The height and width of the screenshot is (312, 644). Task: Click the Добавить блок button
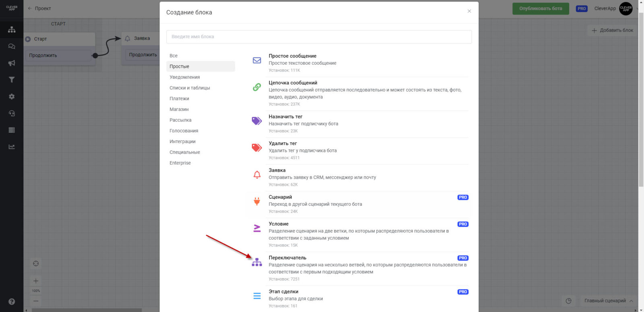[x=612, y=30]
